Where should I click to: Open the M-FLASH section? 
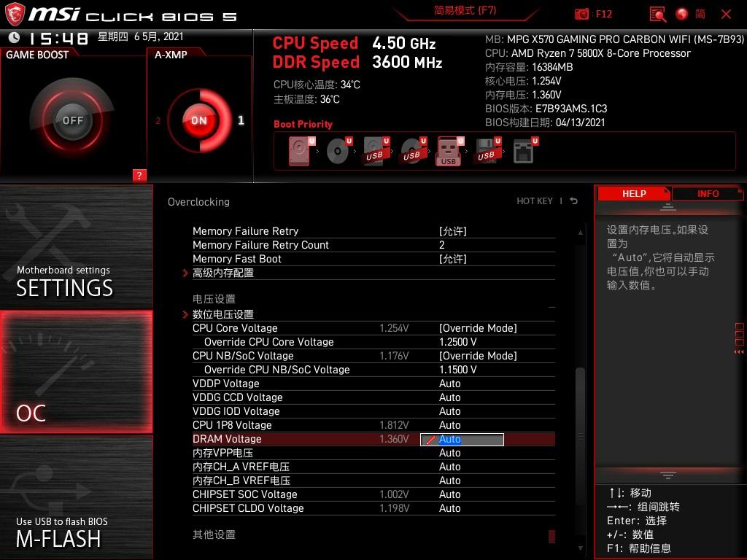[76, 497]
